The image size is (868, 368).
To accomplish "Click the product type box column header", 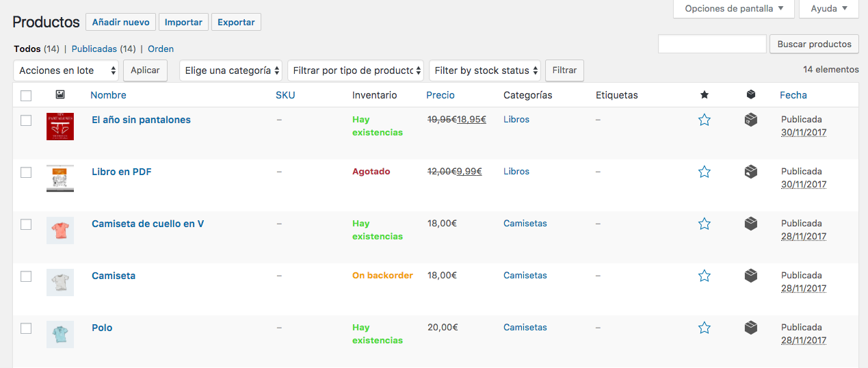I will click(x=751, y=95).
